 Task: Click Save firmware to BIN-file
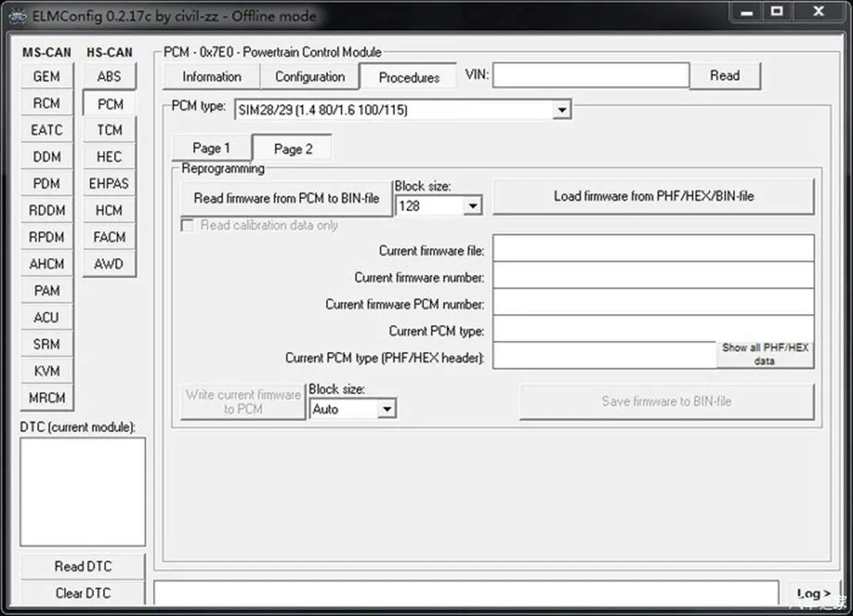tap(667, 402)
